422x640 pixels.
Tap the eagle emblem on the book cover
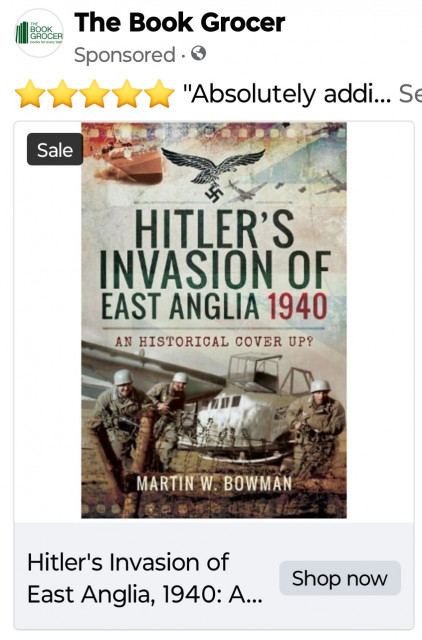pyautogui.click(x=213, y=175)
